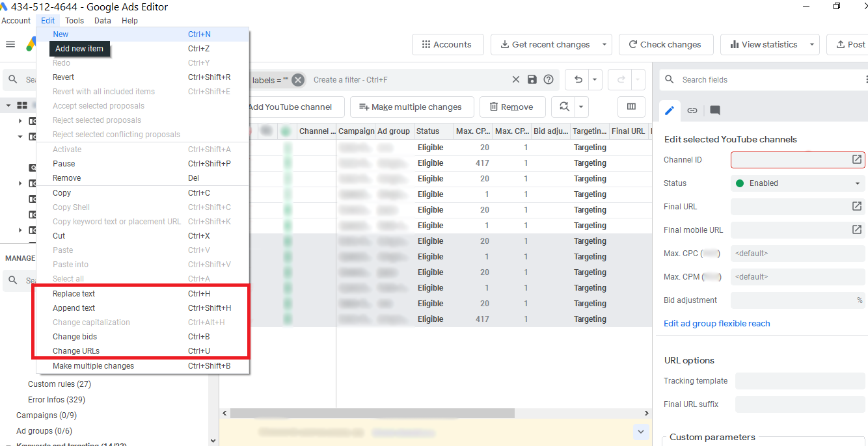Open external link icon in Final URL field
The width and height of the screenshot is (868, 446).
[x=857, y=206]
